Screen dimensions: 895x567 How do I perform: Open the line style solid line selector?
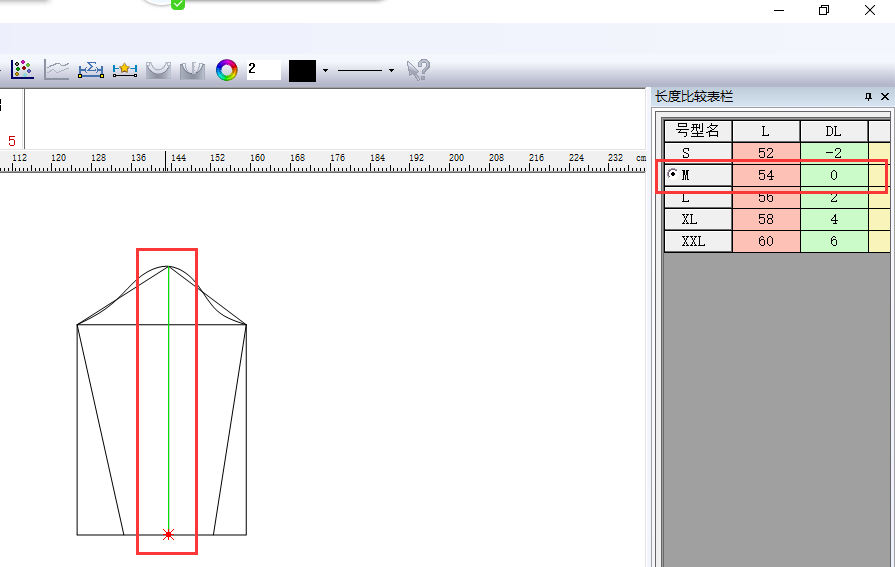(x=360, y=71)
